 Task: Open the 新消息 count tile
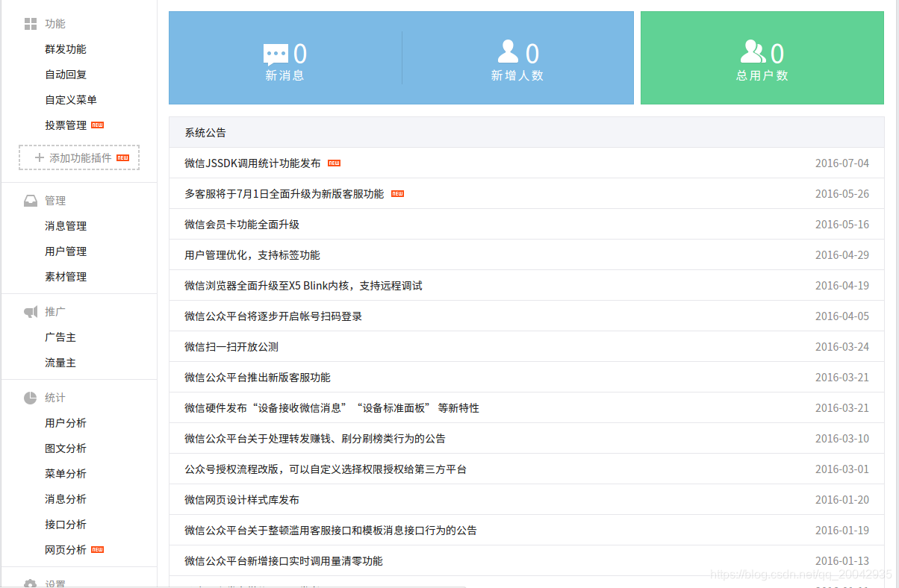pyautogui.click(x=285, y=58)
